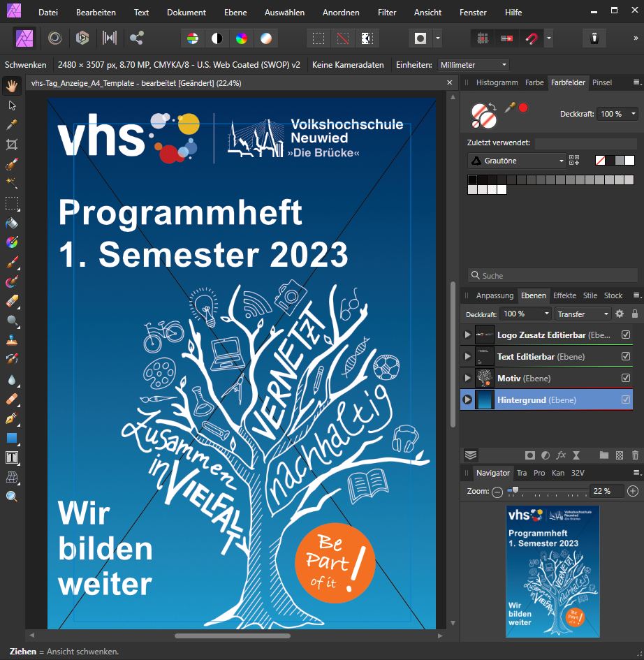Select the Erase Brush tool
The height and width of the screenshot is (660, 644).
[12, 302]
